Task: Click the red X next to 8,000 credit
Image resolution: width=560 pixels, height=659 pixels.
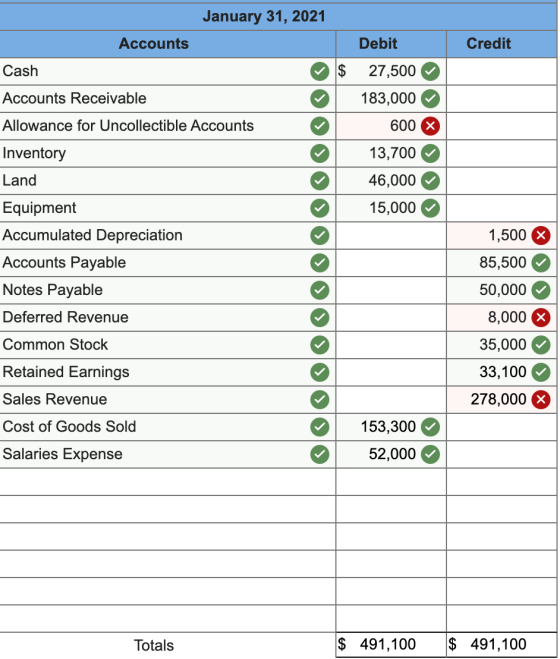Action: 541,317
